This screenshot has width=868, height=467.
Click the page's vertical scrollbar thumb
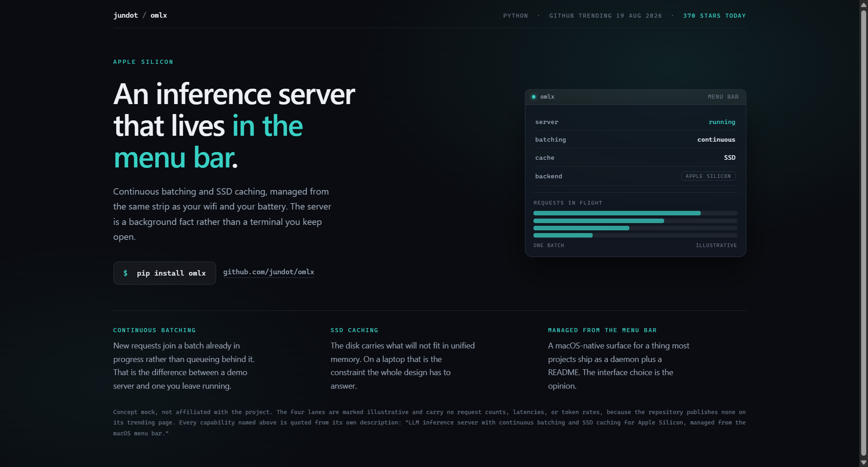(x=863, y=233)
